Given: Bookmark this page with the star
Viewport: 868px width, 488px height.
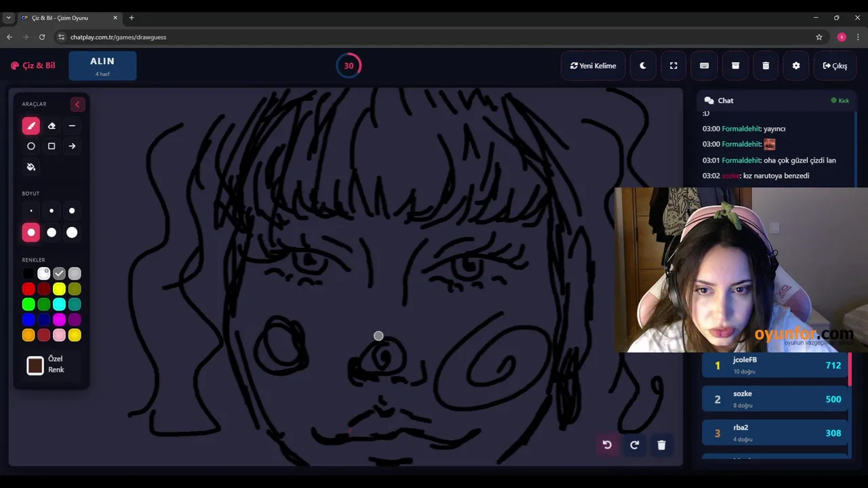Looking at the screenshot, I should pos(819,37).
